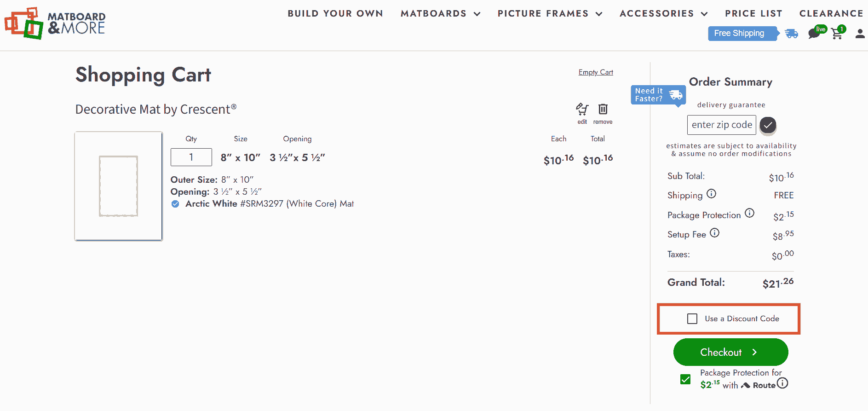Screen dimensions: 868x411
Task: Show Shipping info tooltip icon
Action: point(711,194)
